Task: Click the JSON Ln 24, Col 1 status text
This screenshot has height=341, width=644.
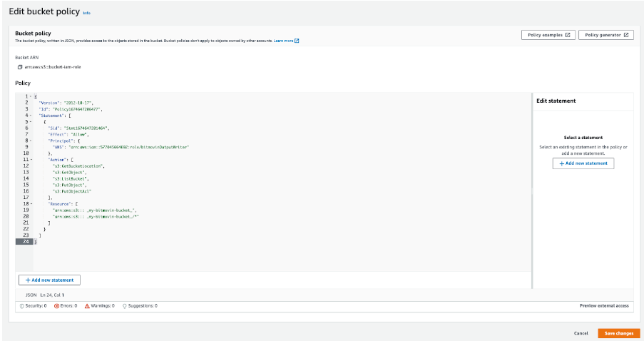Action: [45, 295]
